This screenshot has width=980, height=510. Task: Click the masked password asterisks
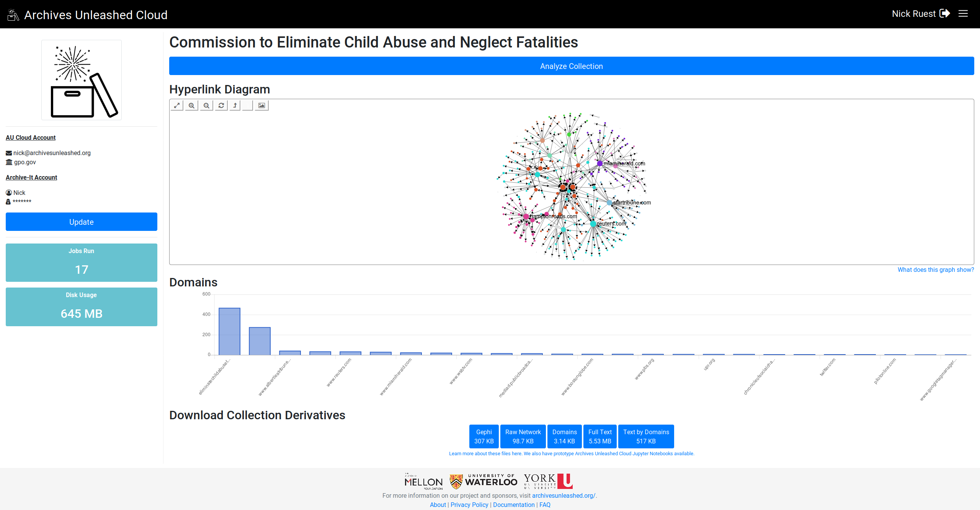pos(22,201)
